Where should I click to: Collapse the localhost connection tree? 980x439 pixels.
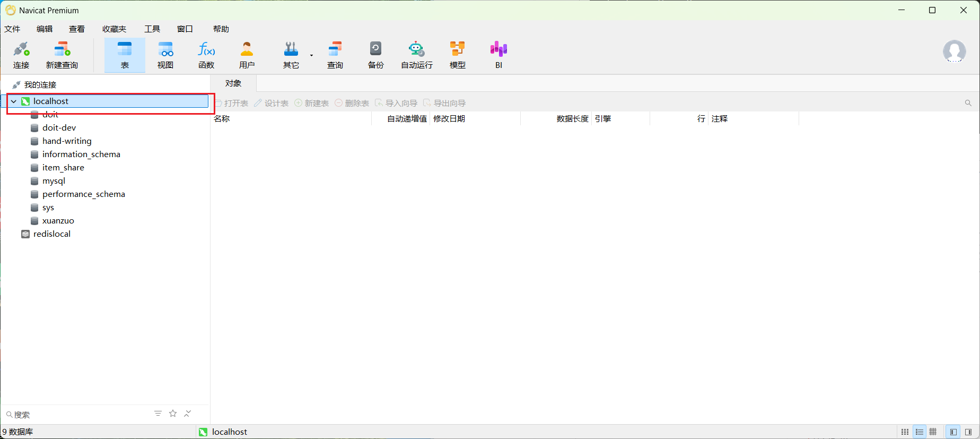(14, 101)
